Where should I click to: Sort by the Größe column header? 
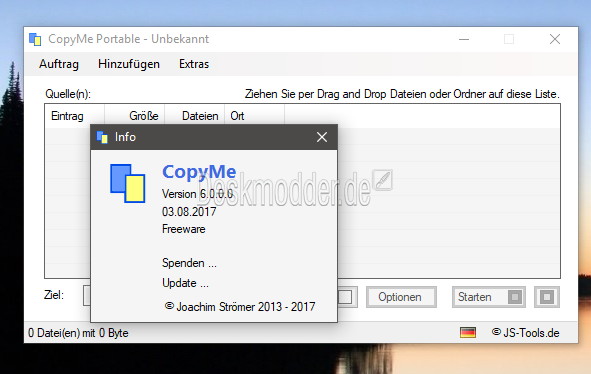click(x=135, y=116)
